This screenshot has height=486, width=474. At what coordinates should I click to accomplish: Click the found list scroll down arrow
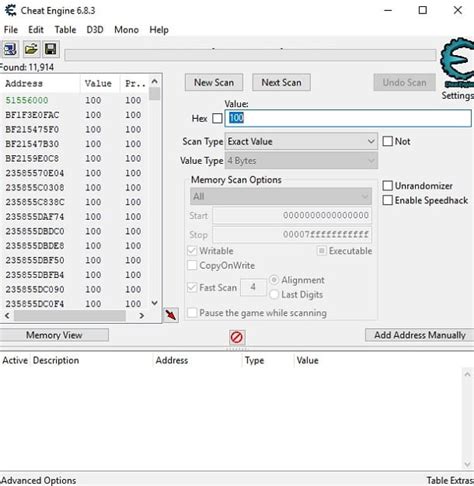(154, 303)
